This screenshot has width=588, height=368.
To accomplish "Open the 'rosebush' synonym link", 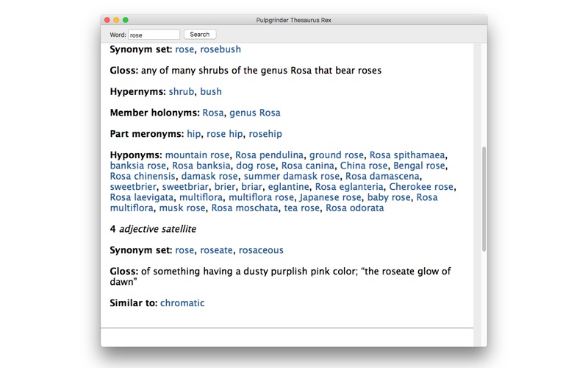I will [x=220, y=49].
